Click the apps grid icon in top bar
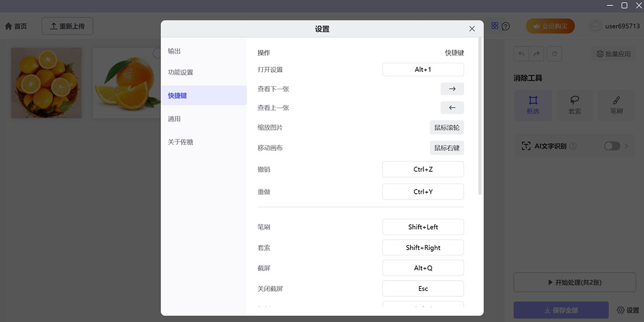 pos(494,25)
